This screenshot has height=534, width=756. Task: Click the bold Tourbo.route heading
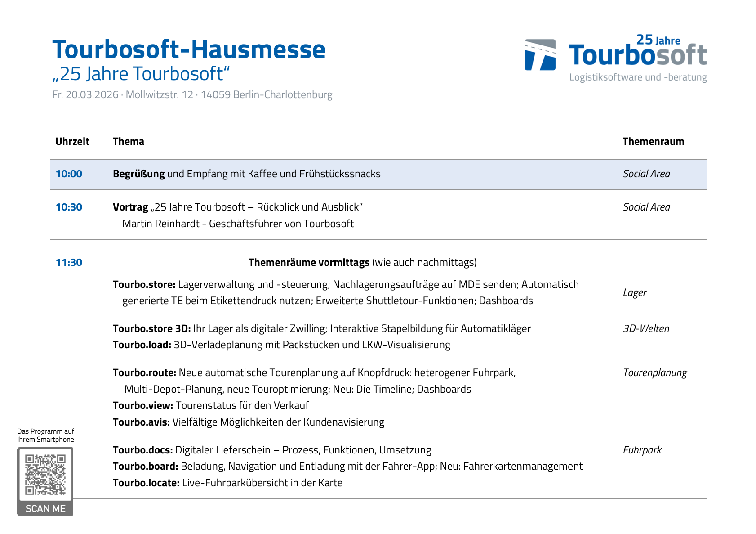point(144,372)
